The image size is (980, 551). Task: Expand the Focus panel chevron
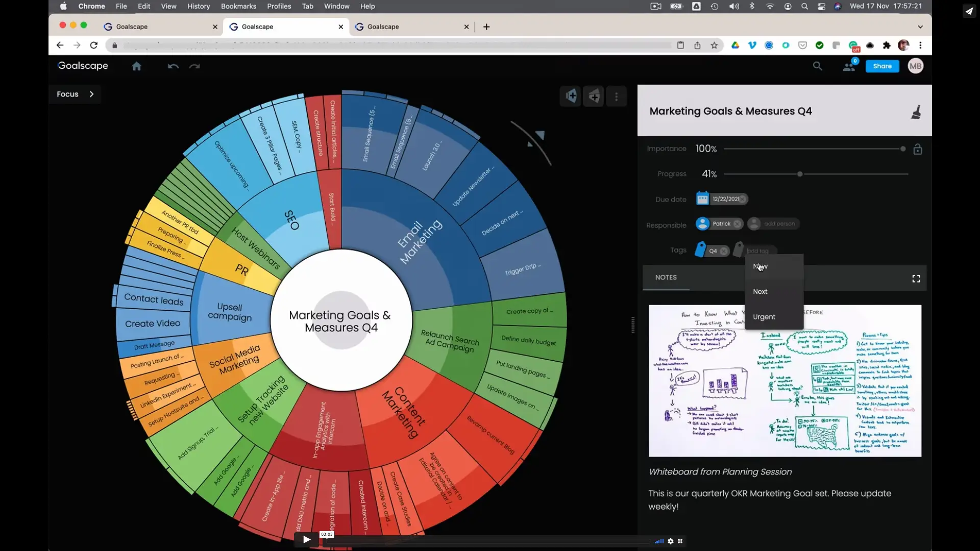91,94
